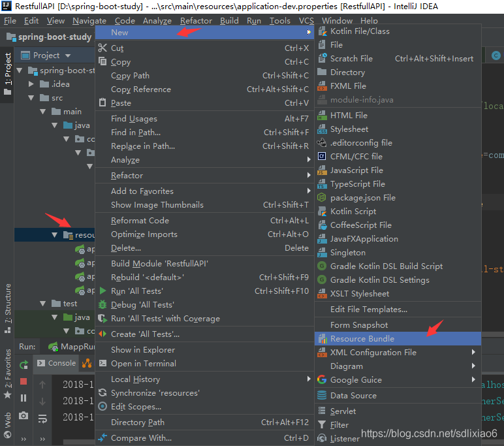The width and height of the screenshot is (504, 446).
Task: Switch to the Console tab
Action: [57, 363]
